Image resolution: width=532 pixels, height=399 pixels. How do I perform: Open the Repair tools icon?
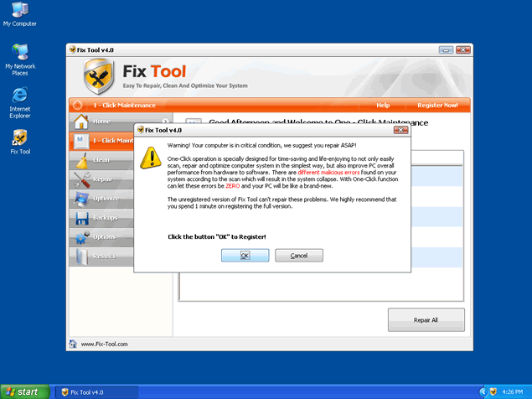(81, 179)
